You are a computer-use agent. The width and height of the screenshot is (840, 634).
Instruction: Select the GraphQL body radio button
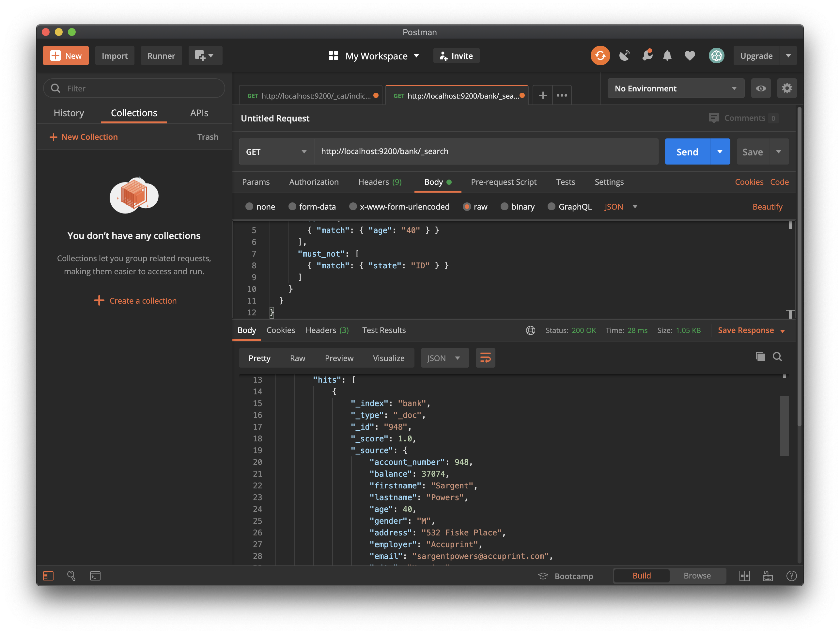[552, 207]
